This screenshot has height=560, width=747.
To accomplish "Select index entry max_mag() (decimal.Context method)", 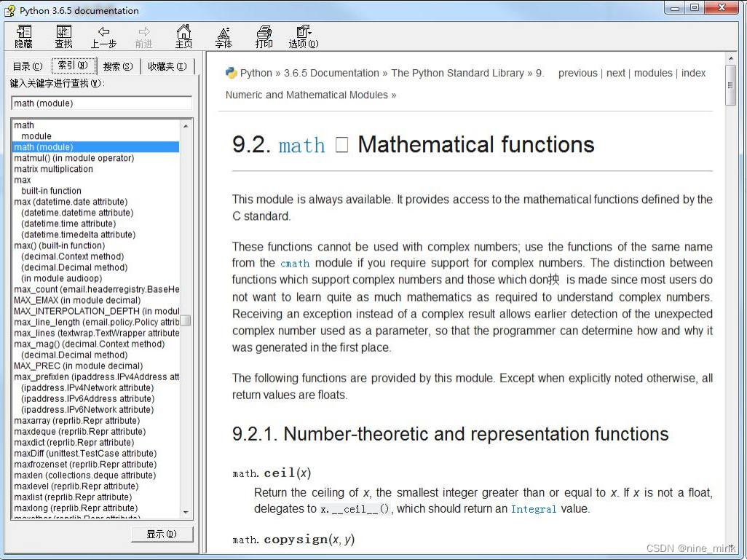I will tap(89, 344).
